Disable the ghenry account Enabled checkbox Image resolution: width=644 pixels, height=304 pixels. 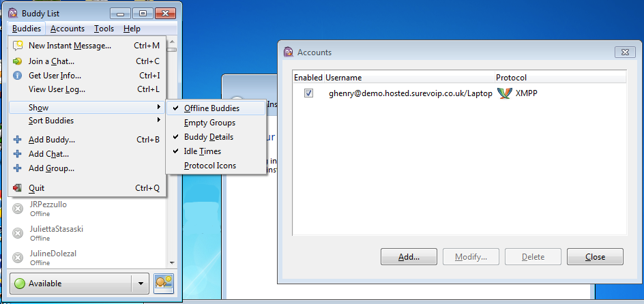(x=308, y=93)
